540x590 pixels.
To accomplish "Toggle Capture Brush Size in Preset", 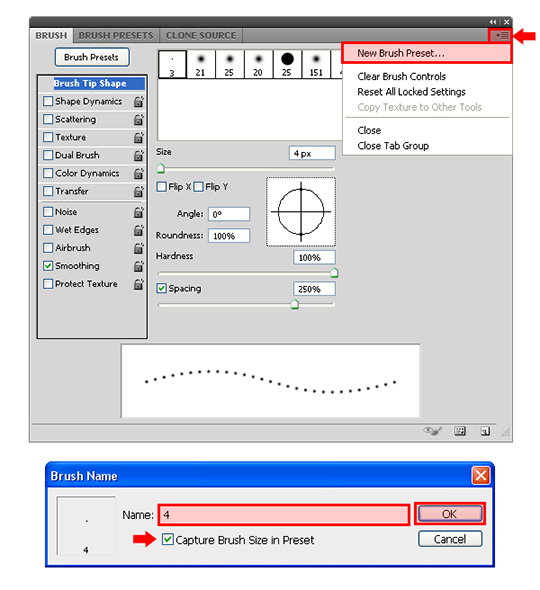I will [x=167, y=540].
